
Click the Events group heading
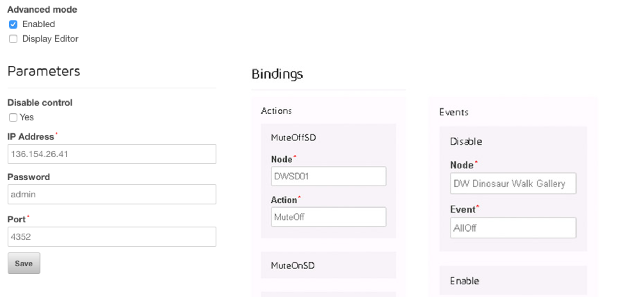tap(454, 112)
